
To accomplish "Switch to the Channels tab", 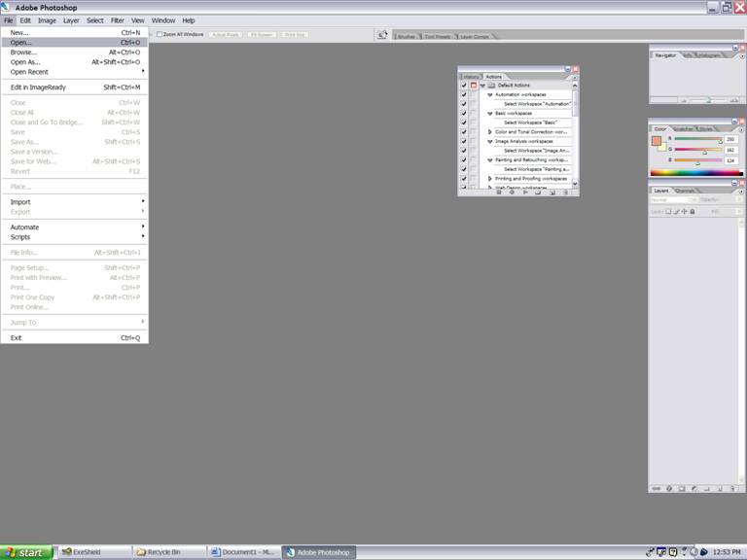I will [685, 191].
